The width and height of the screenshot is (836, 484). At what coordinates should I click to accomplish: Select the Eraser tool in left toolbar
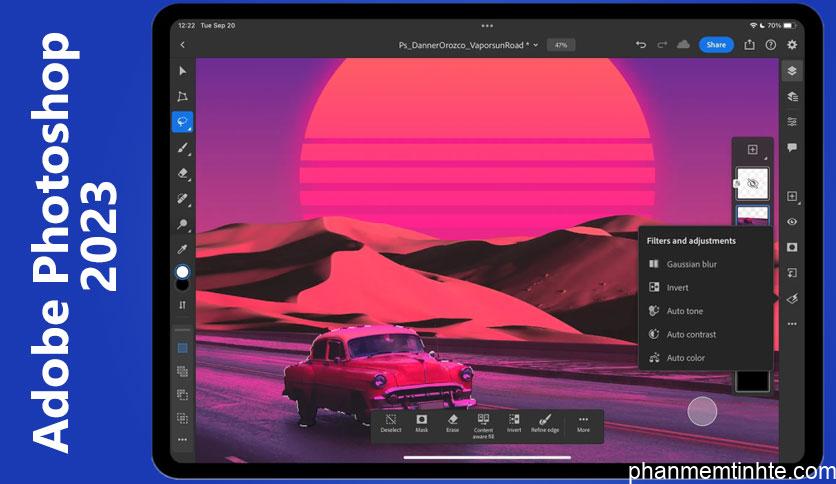tap(182, 173)
